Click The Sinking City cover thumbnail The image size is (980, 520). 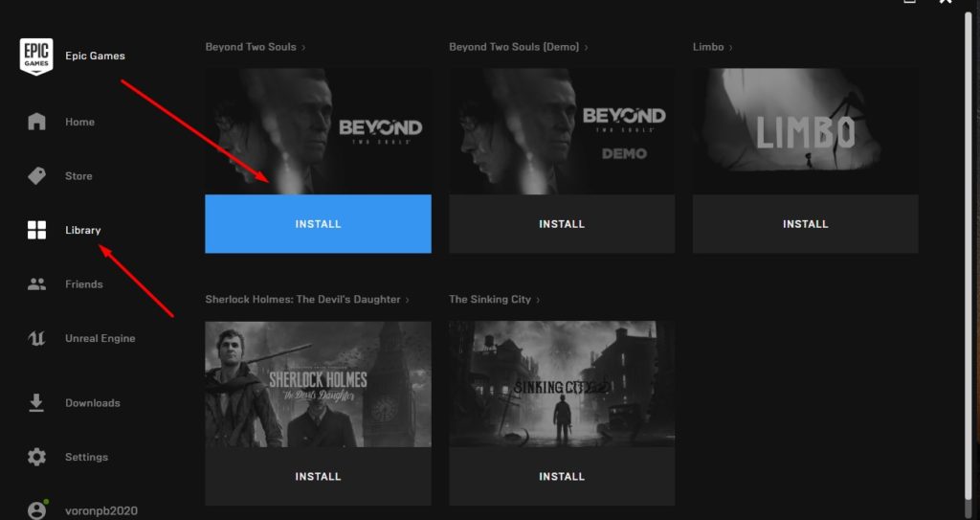(x=562, y=384)
